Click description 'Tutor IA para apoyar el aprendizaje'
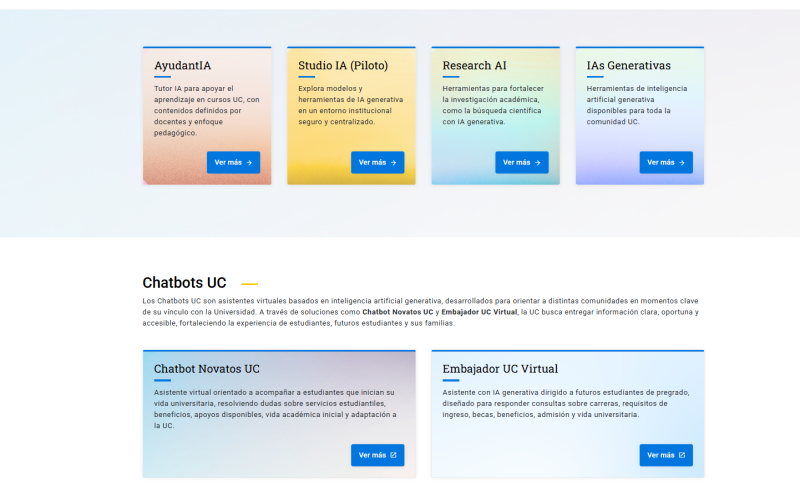Screen dimensions: 800x488 pyautogui.click(x=207, y=111)
